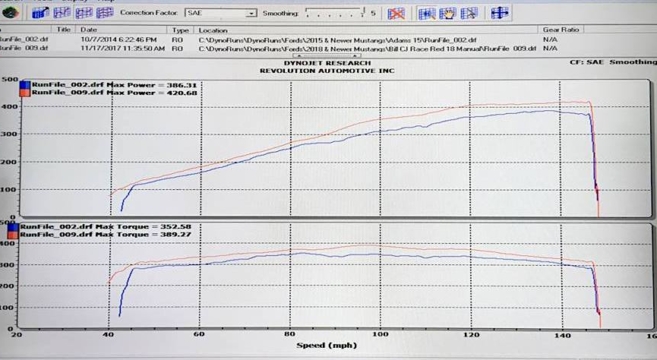Click blue swatch beside RunFile_002 Max Power
Image resolution: width=657 pixels, height=360 pixels.
click(x=25, y=85)
